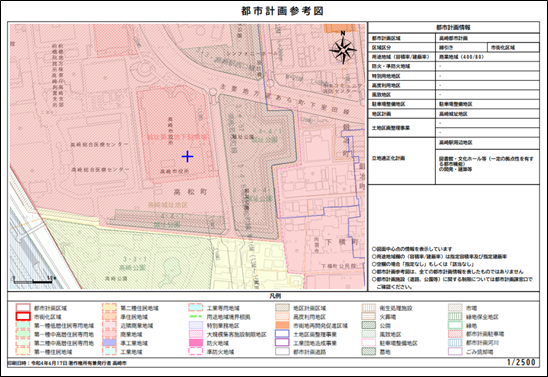The height and width of the screenshot is (377, 548).
Task: Click the 商業地域 legend swatch
Action: (109, 334)
